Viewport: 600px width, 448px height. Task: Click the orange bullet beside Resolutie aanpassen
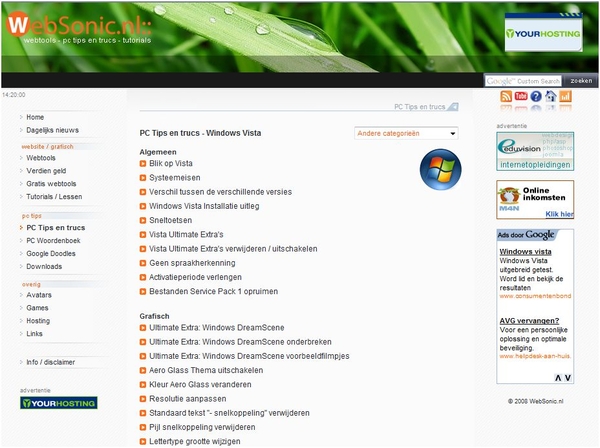(x=143, y=399)
